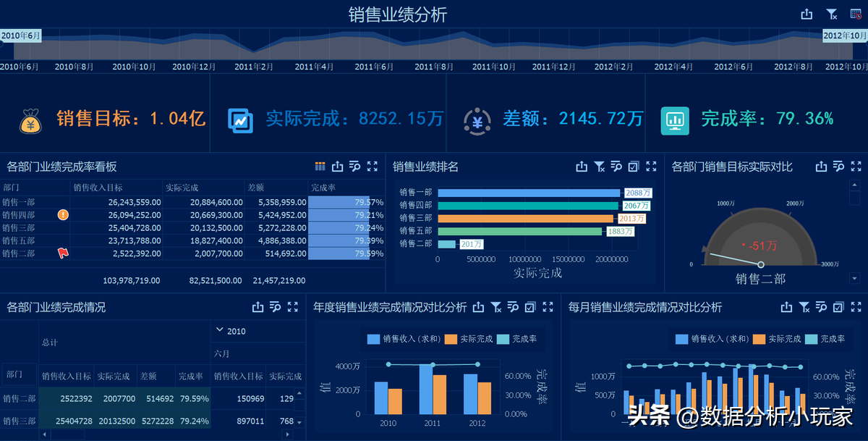Open the rightmost dashboard toolbar icon at top
This screenshot has width=868, height=441.
(x=856, y=14)
